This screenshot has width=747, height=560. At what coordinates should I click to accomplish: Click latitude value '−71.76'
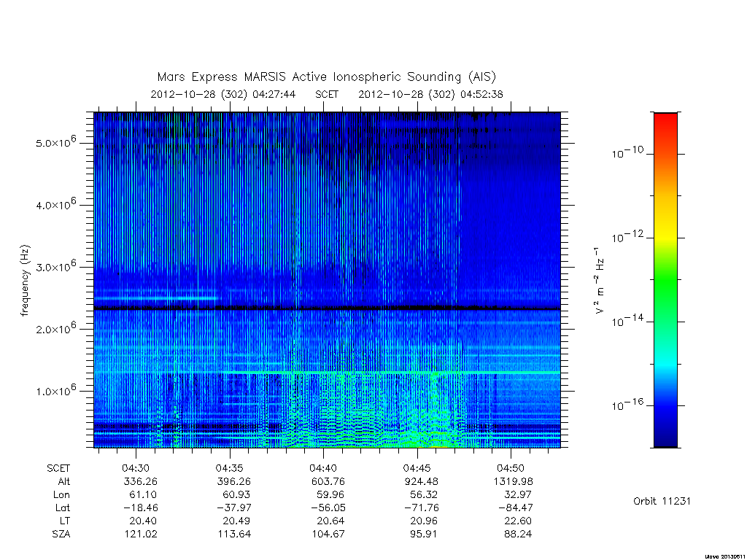coord(421,507)
